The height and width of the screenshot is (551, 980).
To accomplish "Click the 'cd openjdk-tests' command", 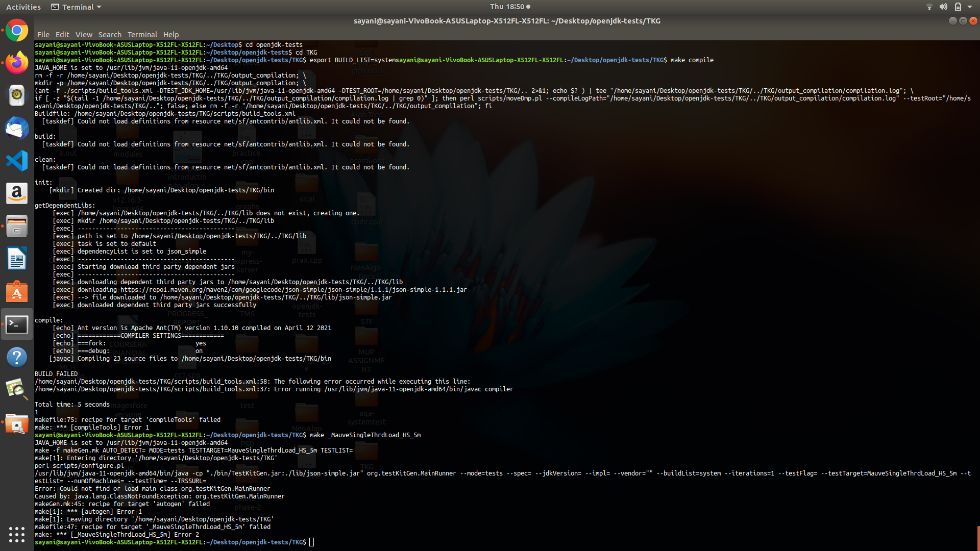I will (274, 45).
